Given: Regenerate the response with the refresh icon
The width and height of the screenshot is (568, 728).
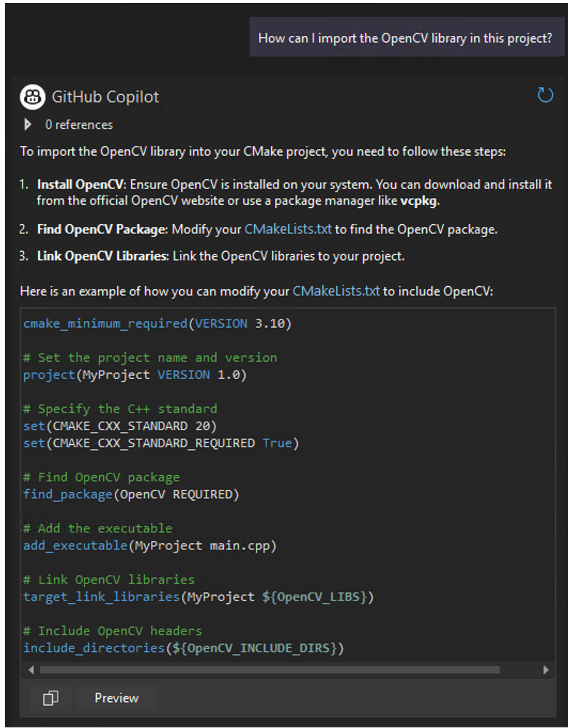Looking at the screenshot, I should pyautogui.click(x=545, y=95).
